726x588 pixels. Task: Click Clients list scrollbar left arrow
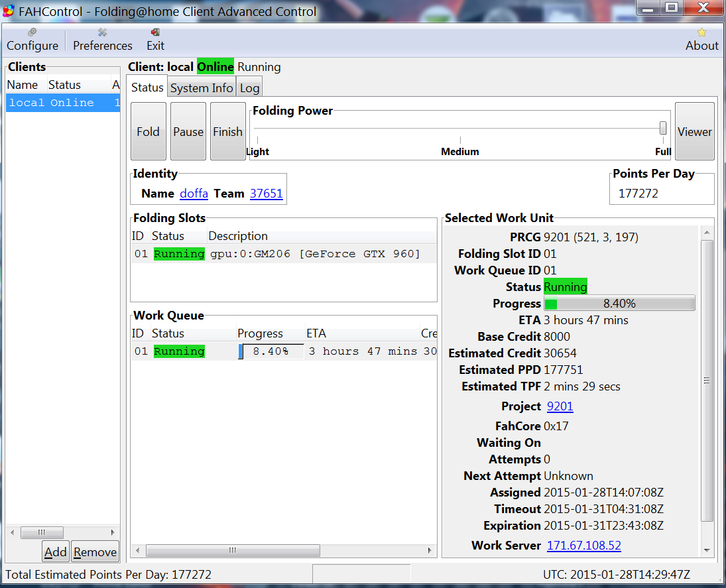(13, 532)
